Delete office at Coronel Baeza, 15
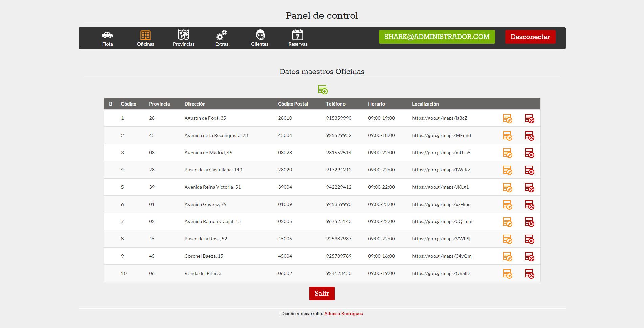 pos(529,257)
